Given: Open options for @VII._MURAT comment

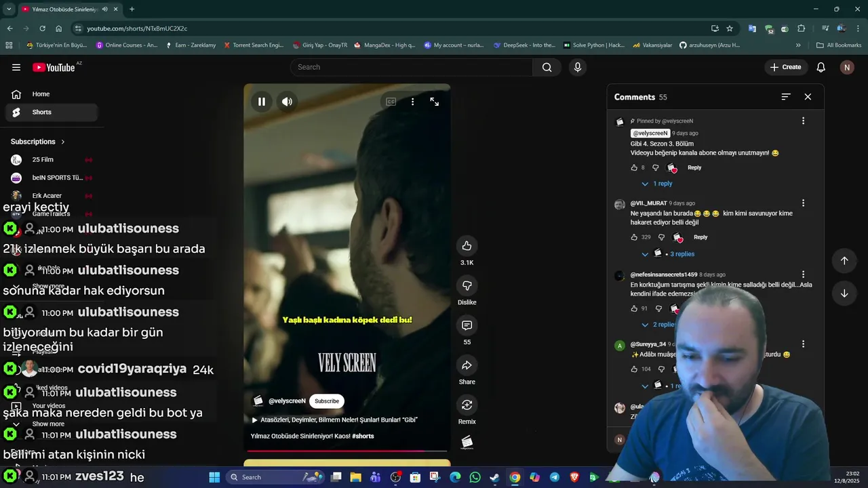Looking at the screenshot, I should coord(803,203).
